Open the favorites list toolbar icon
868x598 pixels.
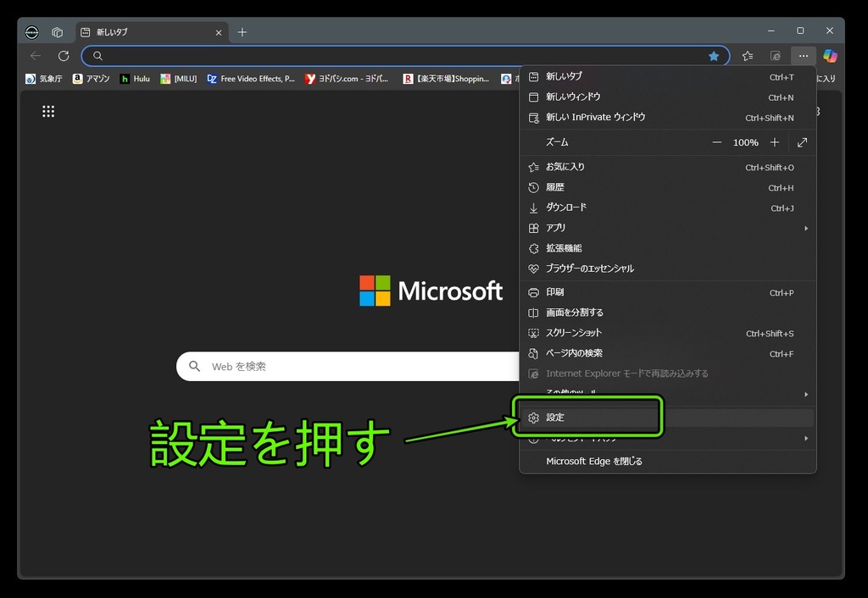748,56
